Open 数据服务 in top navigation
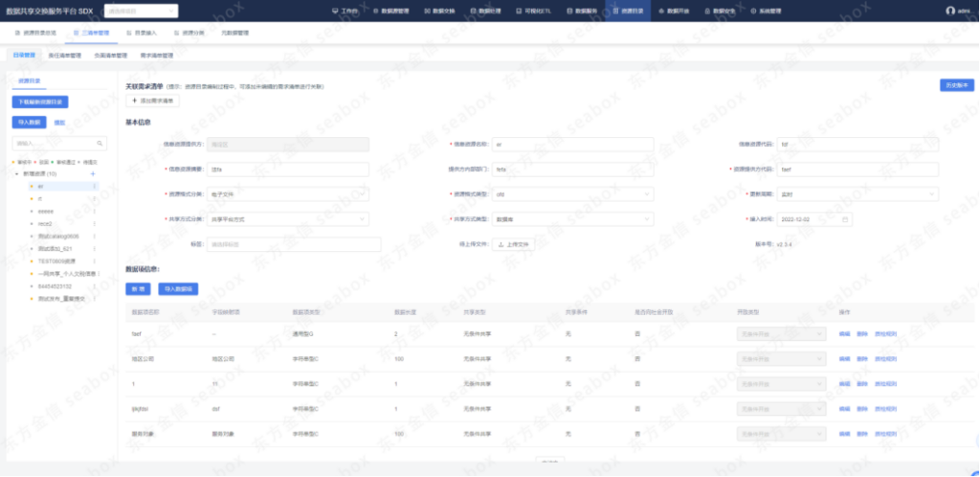 pos(582,11)
